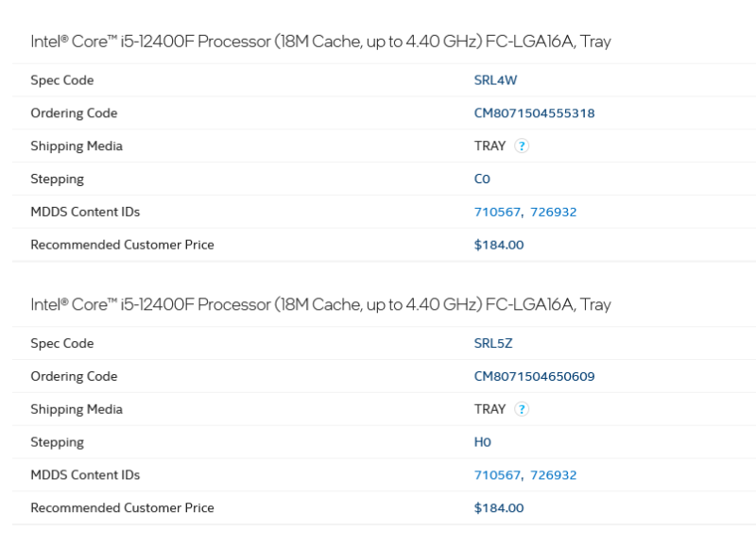Select ordering code CM8071504650609
Image resolution: width=756 pixels, height=548 pixels.
tap(534, 376)
